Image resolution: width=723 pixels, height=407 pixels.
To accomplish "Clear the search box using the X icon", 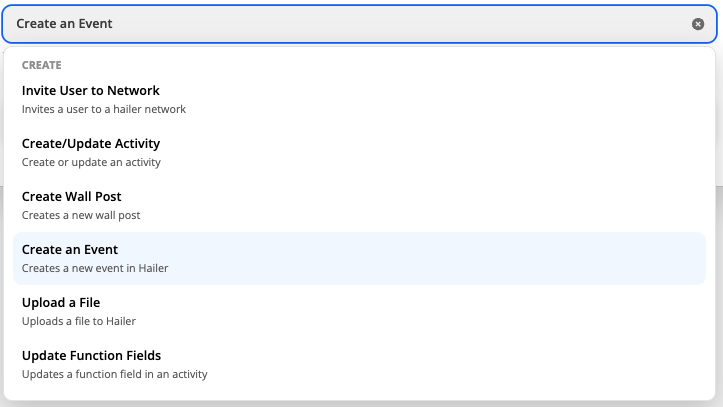I will [x=698, y=24].
